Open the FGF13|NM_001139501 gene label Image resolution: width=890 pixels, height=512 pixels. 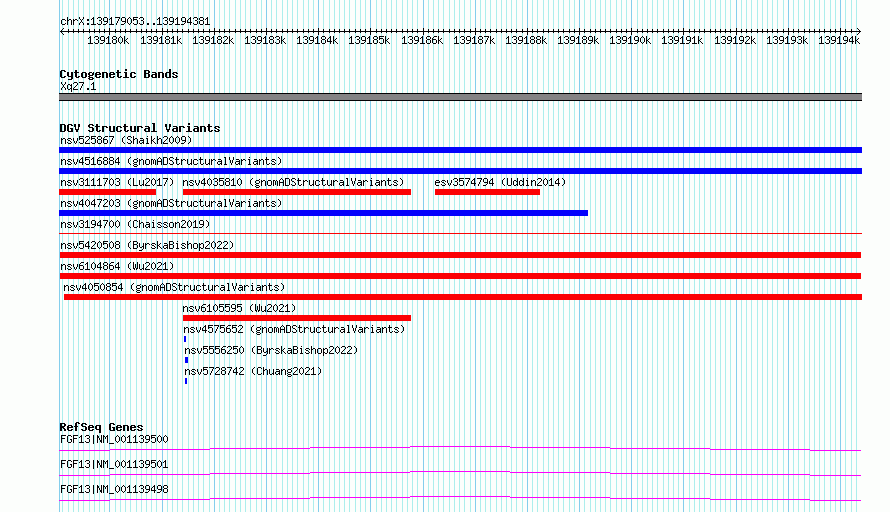coord(114,464)
